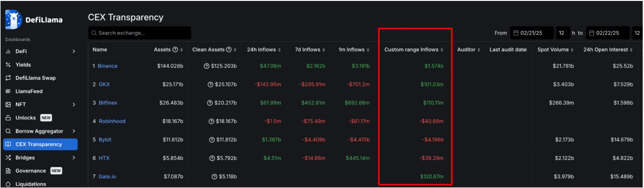The height and width of the screenshot is (188, 644).
Task: Click the Assets column help icon
Action: (x=175, y=50)
